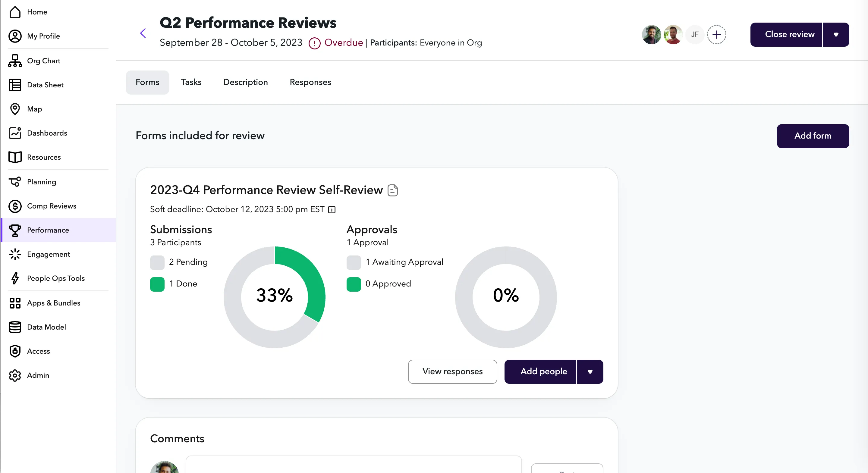Add a collaborator with the plus circle icon
The width and height of the screenshot is (868, 473).
click(x=716, y=34)
